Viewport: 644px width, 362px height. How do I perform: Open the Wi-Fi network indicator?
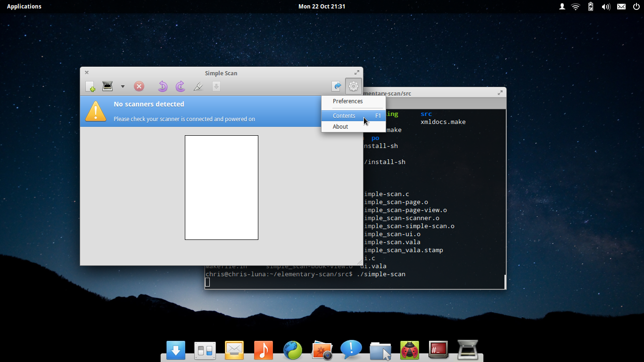point(575,7)
